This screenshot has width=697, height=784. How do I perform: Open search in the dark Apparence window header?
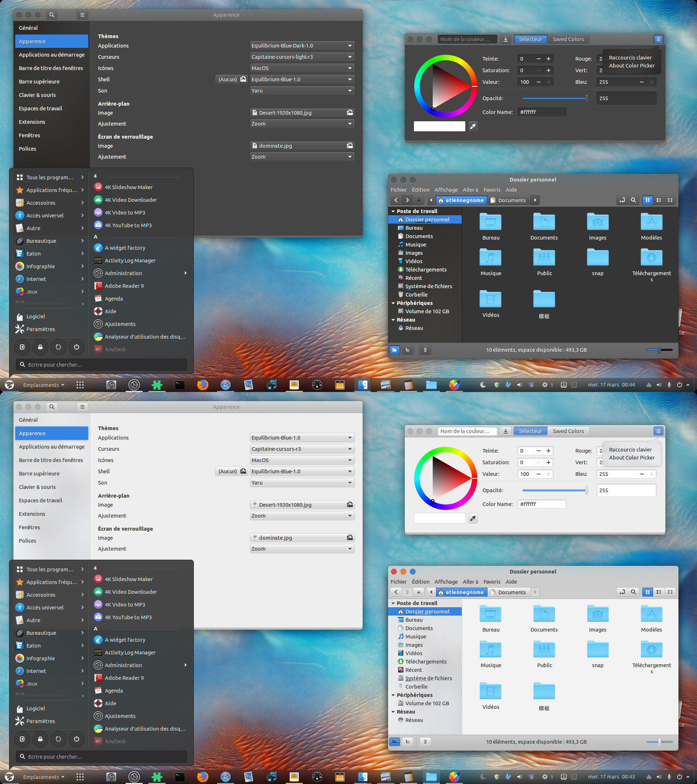52,15
